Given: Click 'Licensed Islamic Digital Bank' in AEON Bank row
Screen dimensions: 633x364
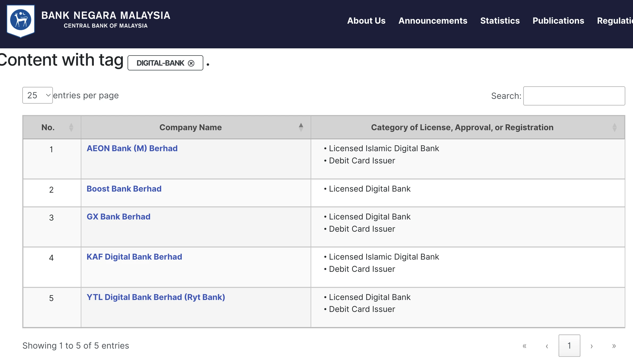Looking at the screenshot, I should (x=384, y=148).
